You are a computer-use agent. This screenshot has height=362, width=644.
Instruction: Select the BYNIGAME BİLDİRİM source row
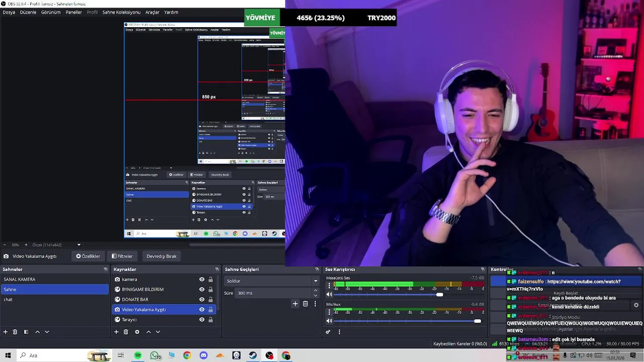click(164, 290)
